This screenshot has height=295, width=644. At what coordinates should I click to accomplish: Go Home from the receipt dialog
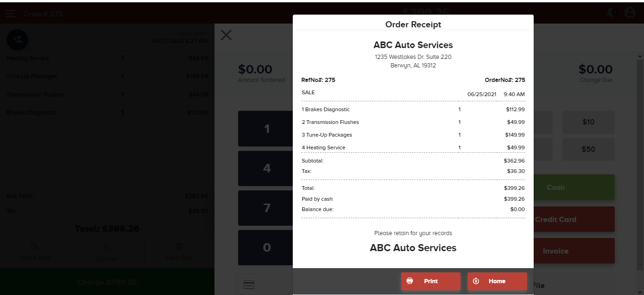pyautogui.click(x=497, y=281)
